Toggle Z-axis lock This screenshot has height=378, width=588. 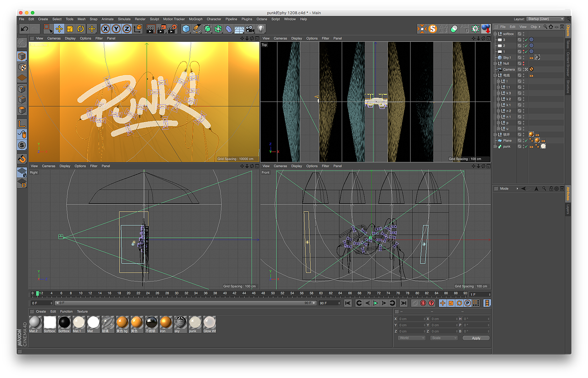127,29
